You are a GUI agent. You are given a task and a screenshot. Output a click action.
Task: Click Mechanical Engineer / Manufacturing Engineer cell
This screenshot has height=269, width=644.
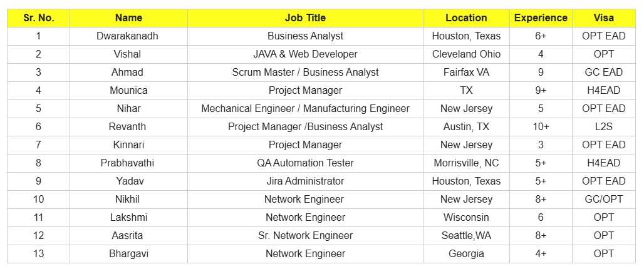point(305,109)
